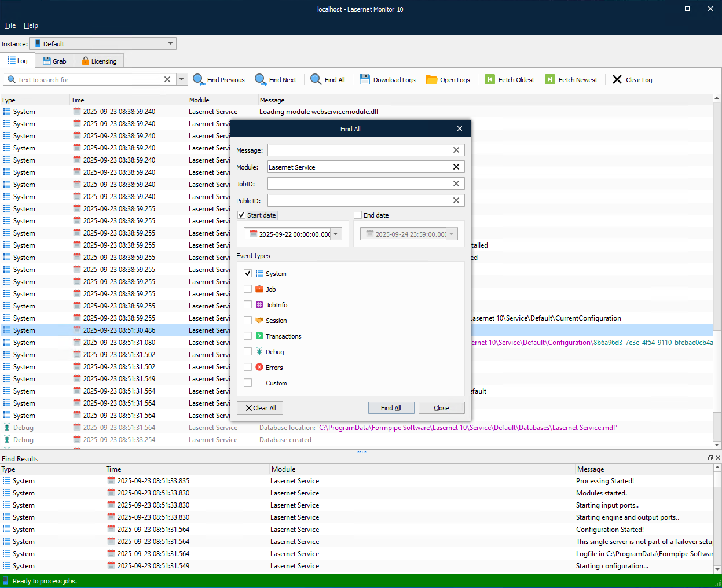Click the Find All dialog button
722x588 pixels.
pos(391,408)
